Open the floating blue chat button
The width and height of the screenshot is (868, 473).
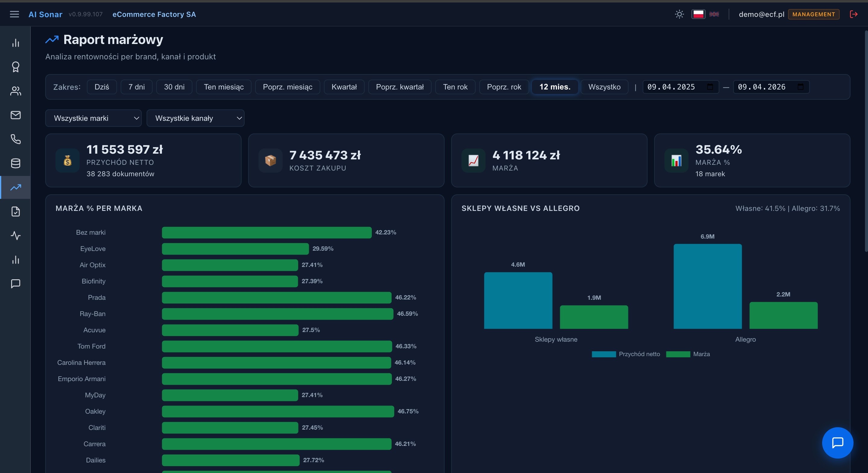click(837, 443)
